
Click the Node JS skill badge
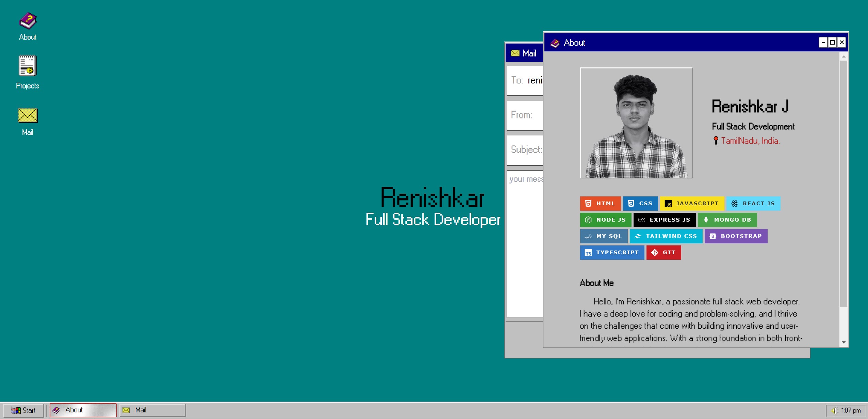pyautogui.click(x=605, y=220)
